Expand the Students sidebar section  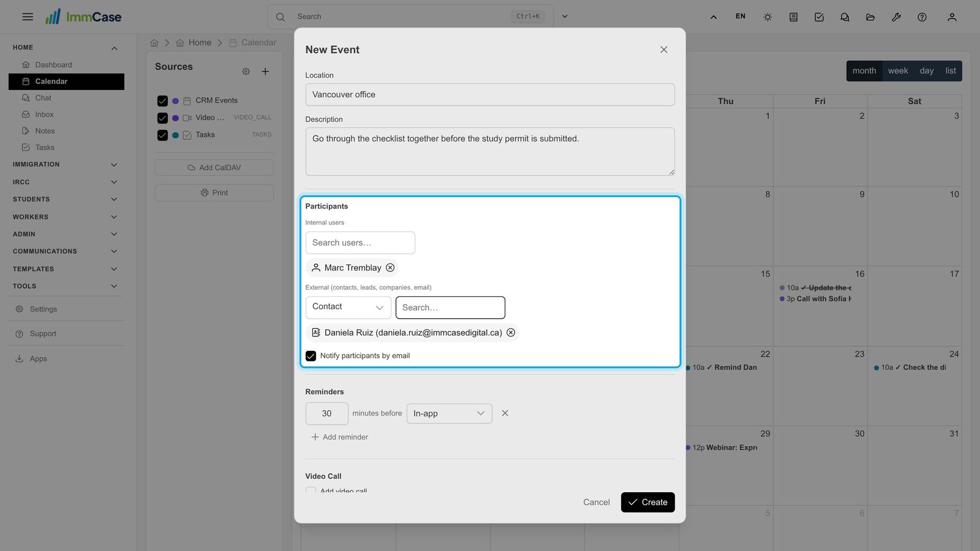pyautogui.click(x=66, y=200)
